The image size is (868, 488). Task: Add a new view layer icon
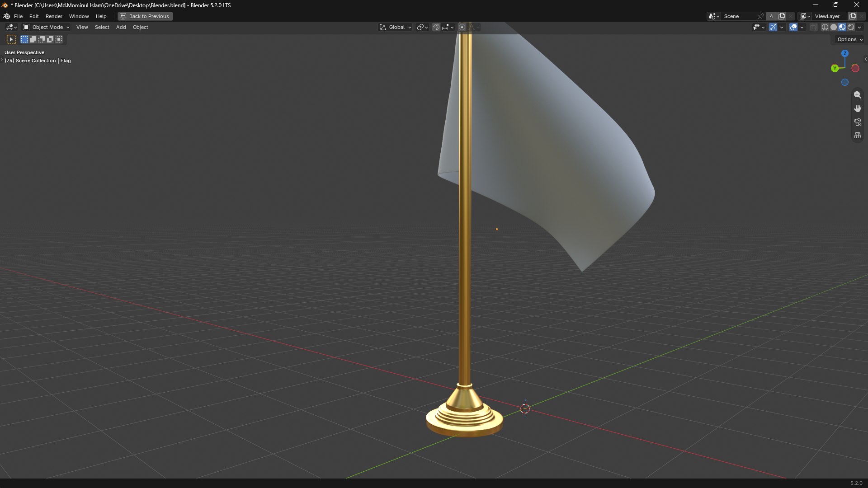tap(853, 16)
